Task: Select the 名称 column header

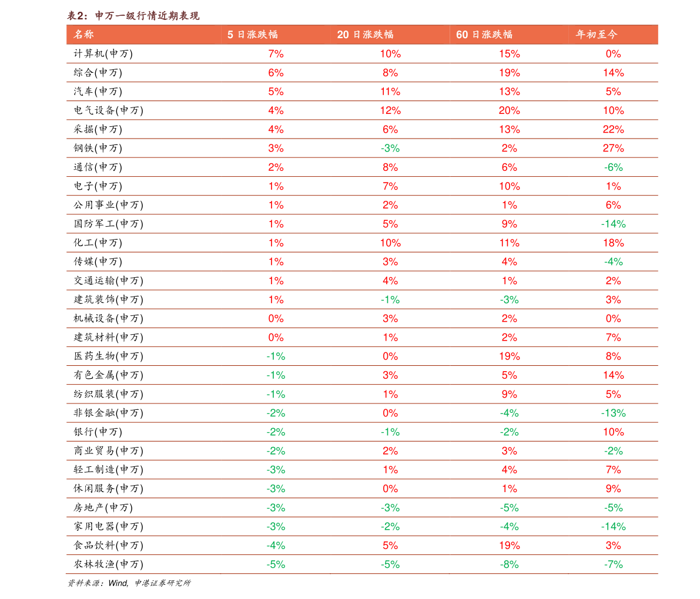Action: (x=83, y=35)
